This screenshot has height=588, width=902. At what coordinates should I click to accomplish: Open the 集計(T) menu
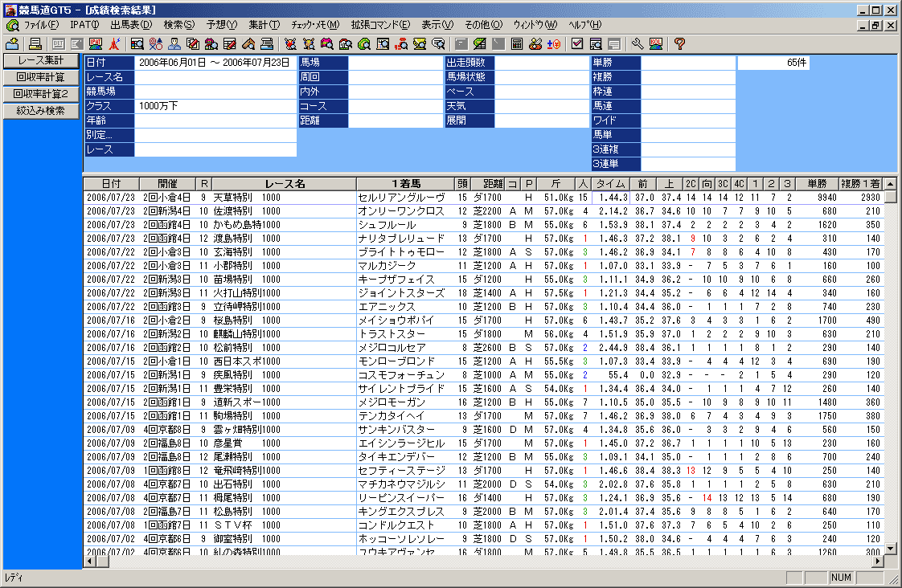click(264, 25)
